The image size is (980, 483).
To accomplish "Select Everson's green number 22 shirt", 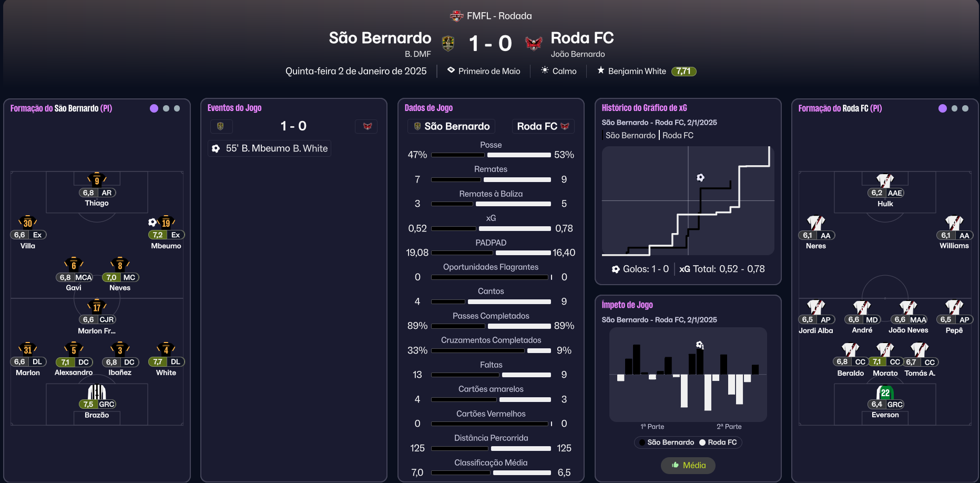I will 885,393.
